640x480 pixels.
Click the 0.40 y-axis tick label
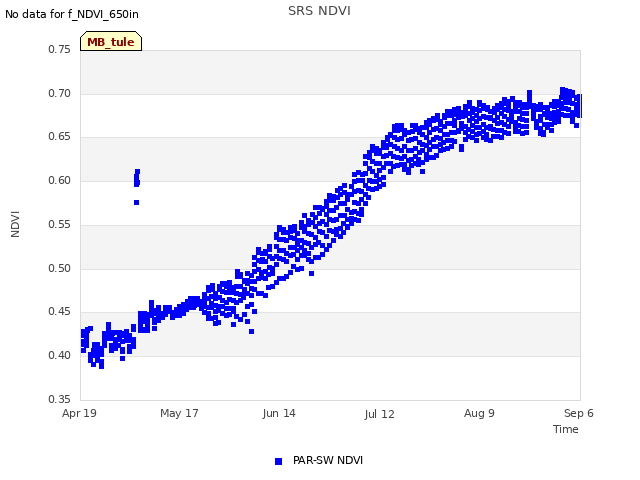point(60,356)
